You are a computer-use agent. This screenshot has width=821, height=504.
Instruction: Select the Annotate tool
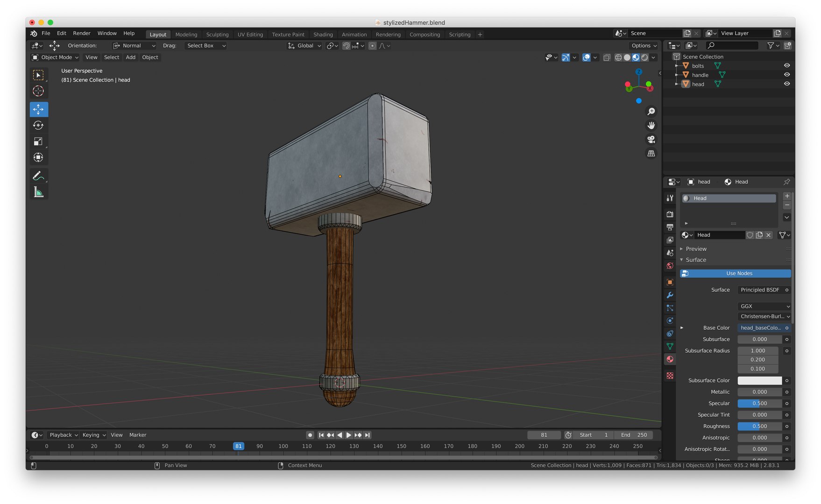(x=39, y=176)
